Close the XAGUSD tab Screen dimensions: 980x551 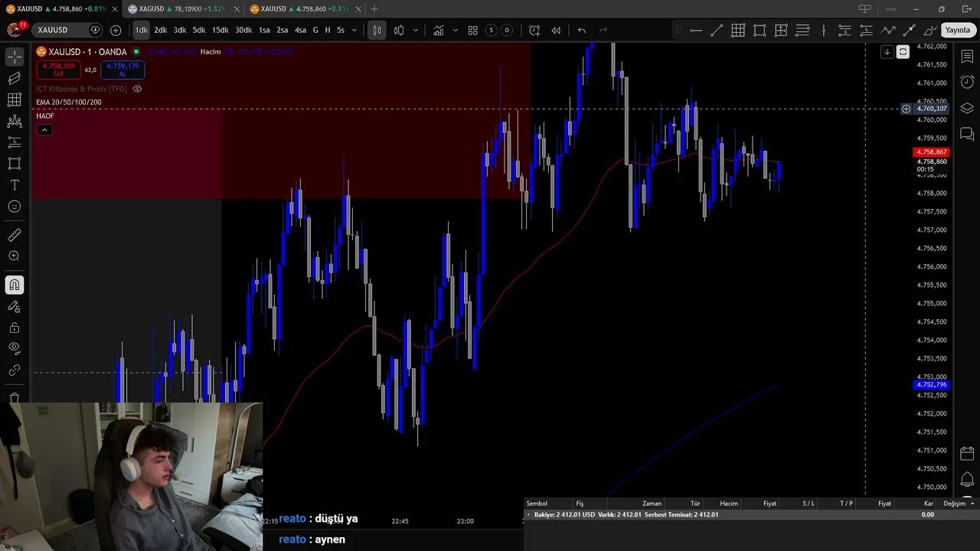coord(235,9)
